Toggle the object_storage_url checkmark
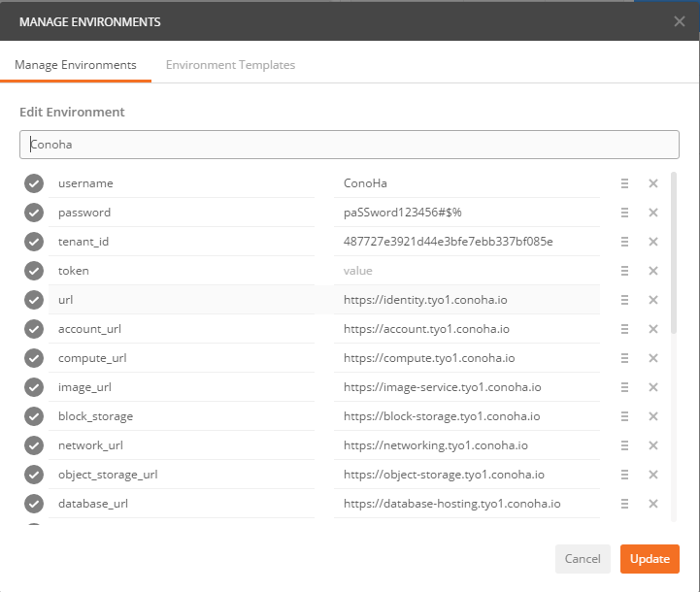The image size is (700, 592). pyautogui.click(x=34, y=475)
